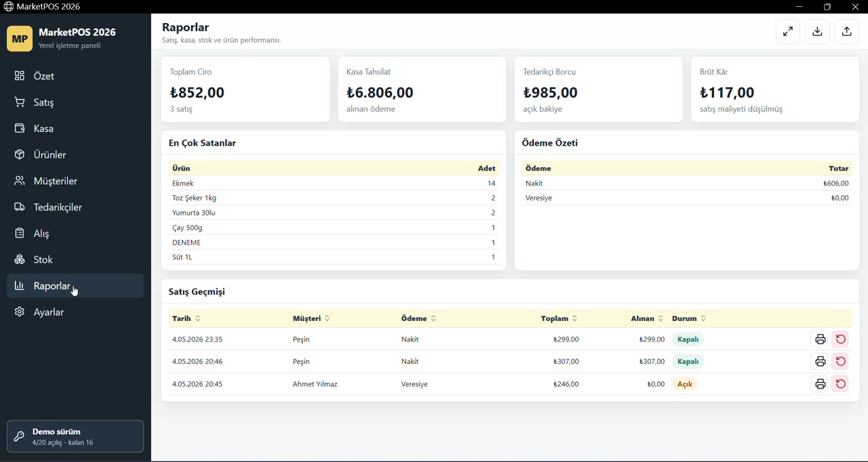Screen dimensions: 868x462
Task: Select the Toplam Ciro card
Action: [245, 89]
